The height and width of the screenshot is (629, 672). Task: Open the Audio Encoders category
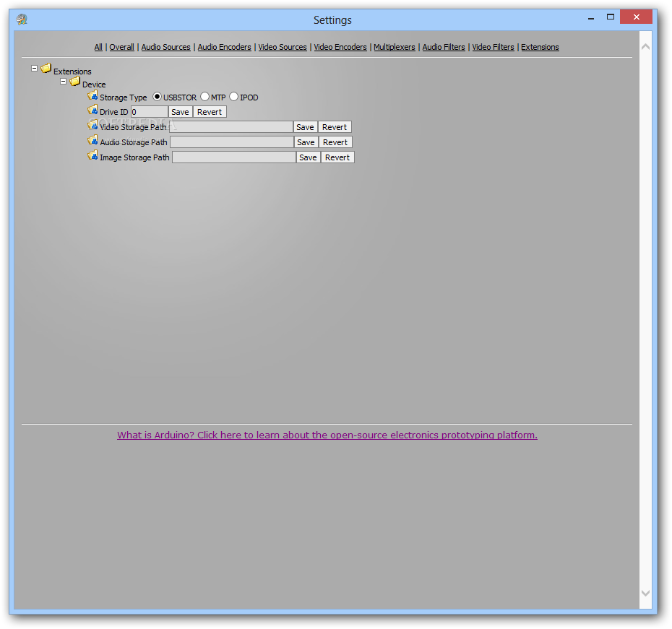[x=225, y=47]
